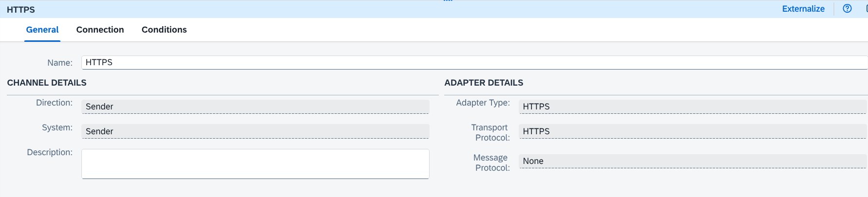
Task: Click the Description: field label
Action: (50, 152)
